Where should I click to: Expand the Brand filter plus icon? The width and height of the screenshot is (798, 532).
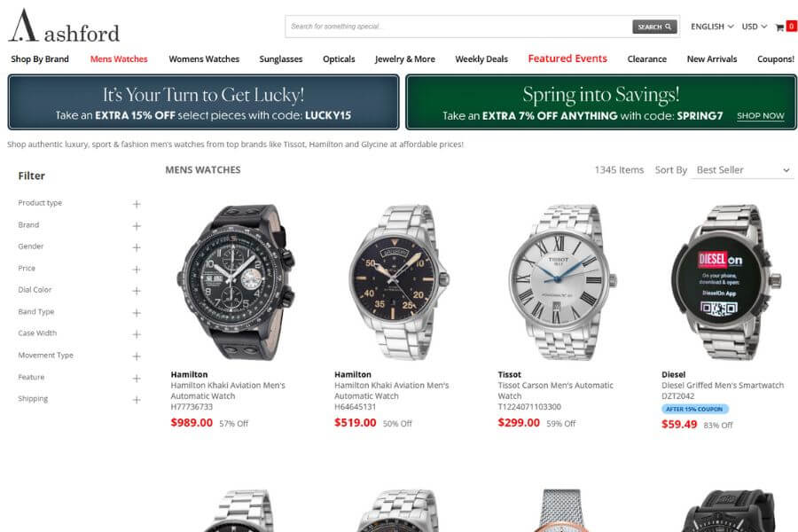pyautogui.click(x=137, y=226)
